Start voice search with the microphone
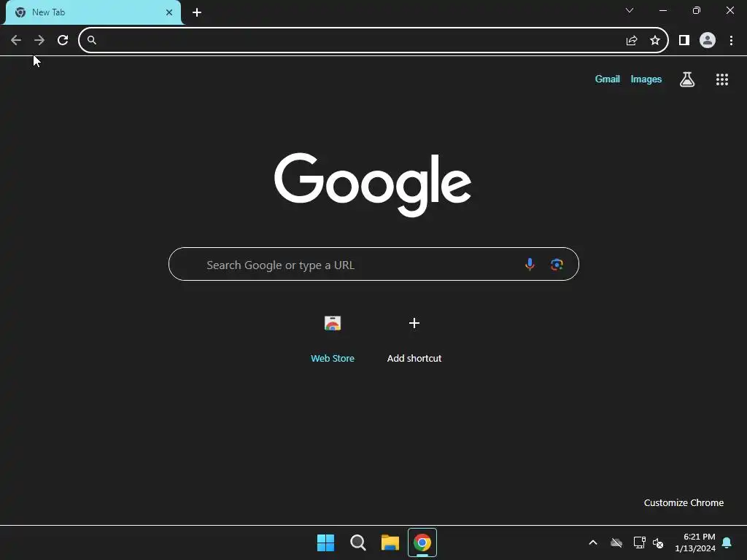 [530, 264]
